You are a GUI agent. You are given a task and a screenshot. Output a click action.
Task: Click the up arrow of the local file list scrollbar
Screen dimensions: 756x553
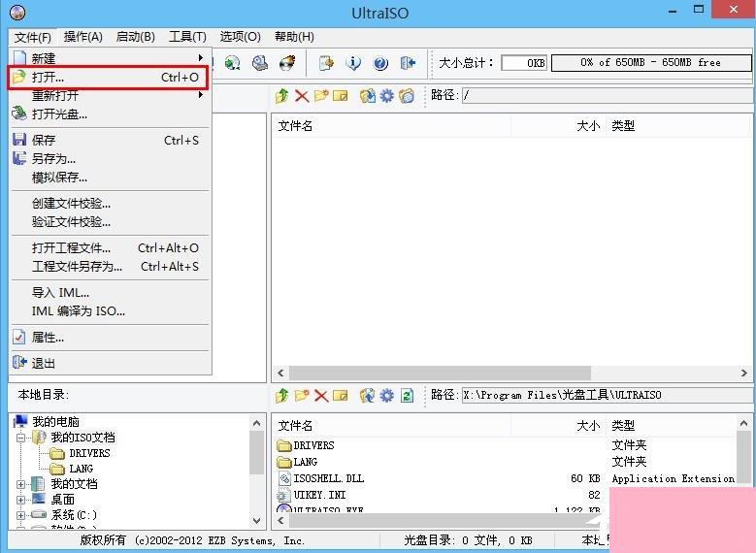pyautogui.click(x=743, y=423)
